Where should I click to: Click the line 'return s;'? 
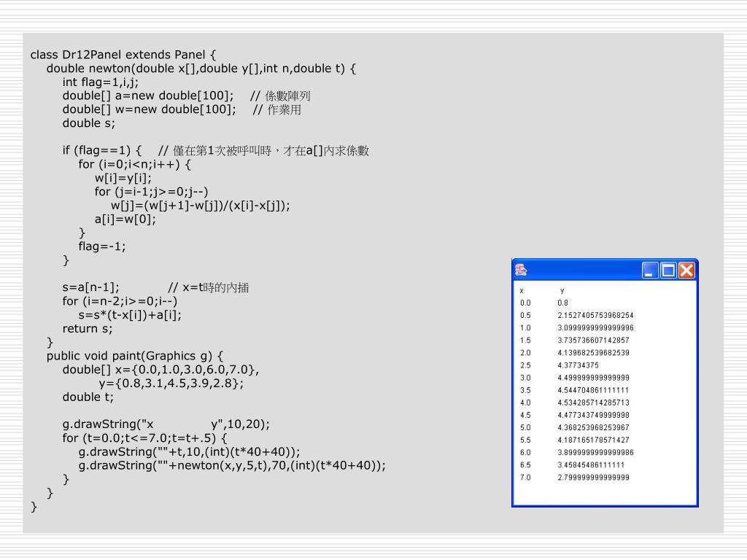(x=88, y=329)
